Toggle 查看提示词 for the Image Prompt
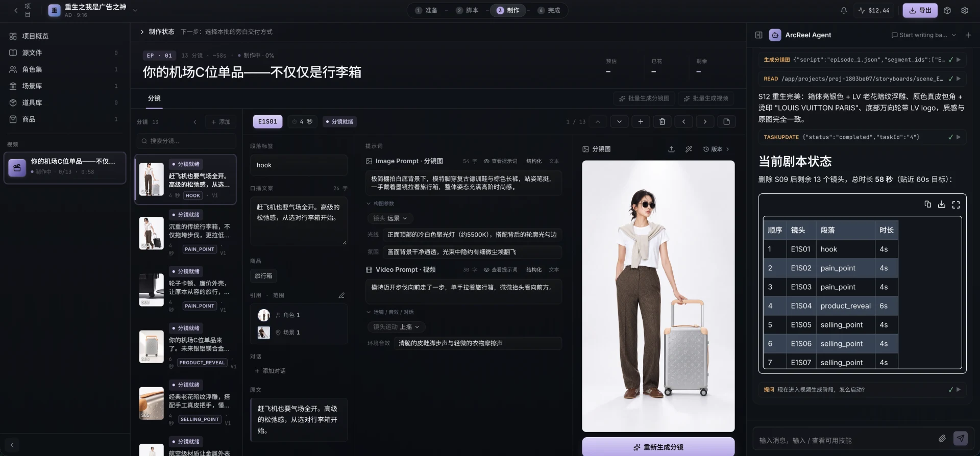 (500, 161)
